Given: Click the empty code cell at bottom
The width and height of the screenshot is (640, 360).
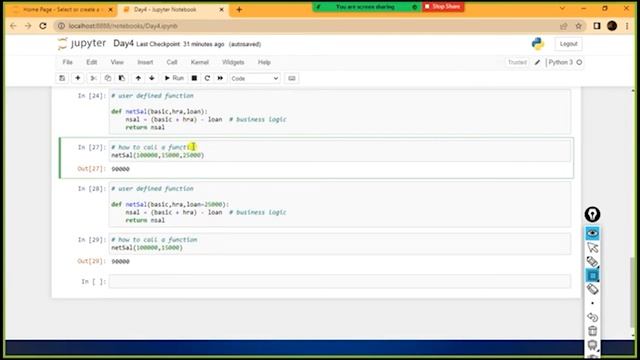Looking at the screenshot, I should tap(340, 281).
